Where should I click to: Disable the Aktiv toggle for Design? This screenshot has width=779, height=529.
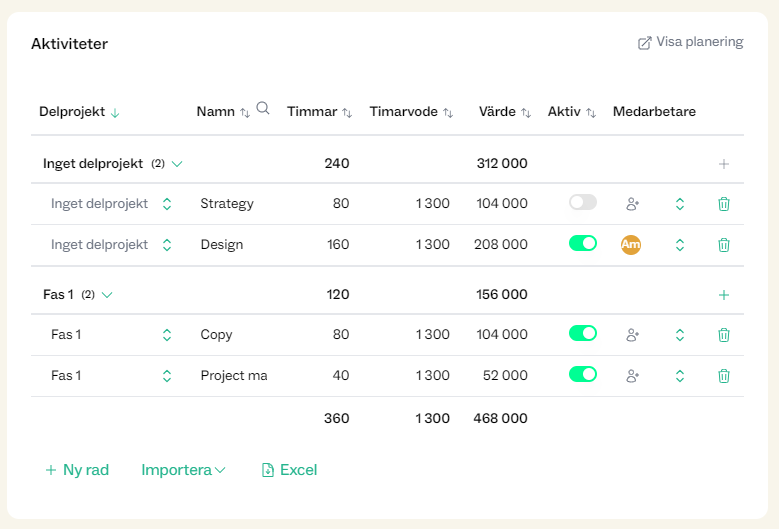(x=582, y=243)
